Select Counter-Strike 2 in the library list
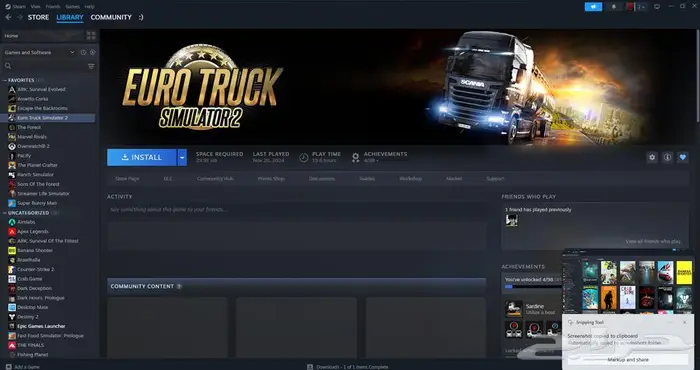700x370 pixels. (x=35, y=269)
